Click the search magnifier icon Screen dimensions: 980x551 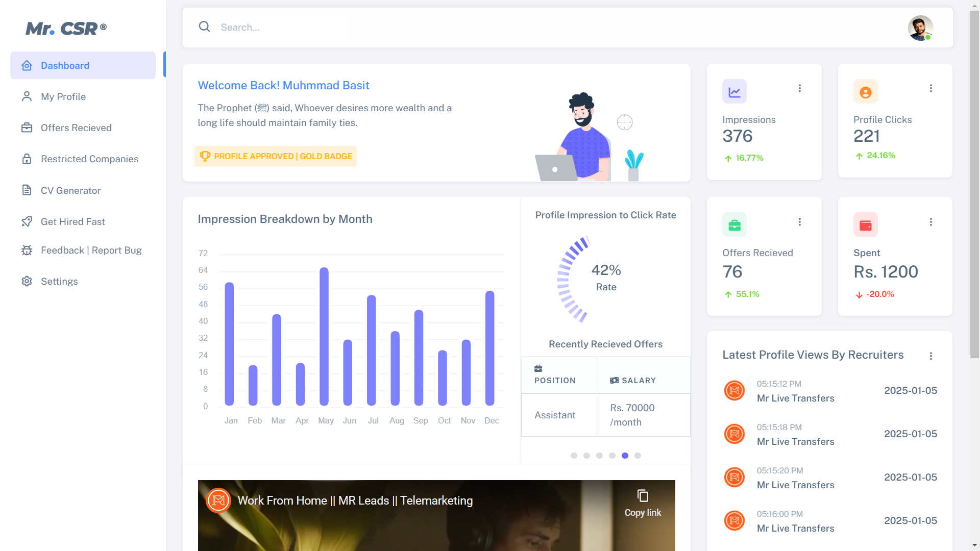(x=204, y=27)
